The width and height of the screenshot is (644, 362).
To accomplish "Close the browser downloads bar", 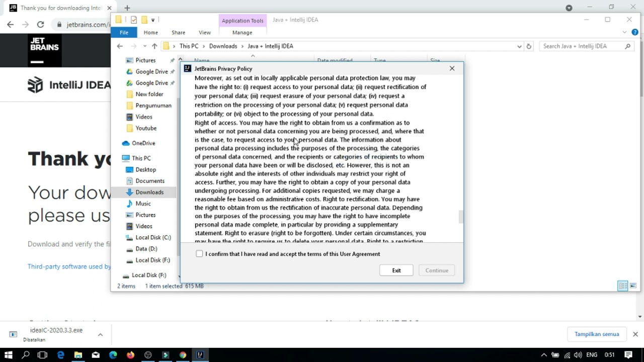I will [x=635, y=334].
